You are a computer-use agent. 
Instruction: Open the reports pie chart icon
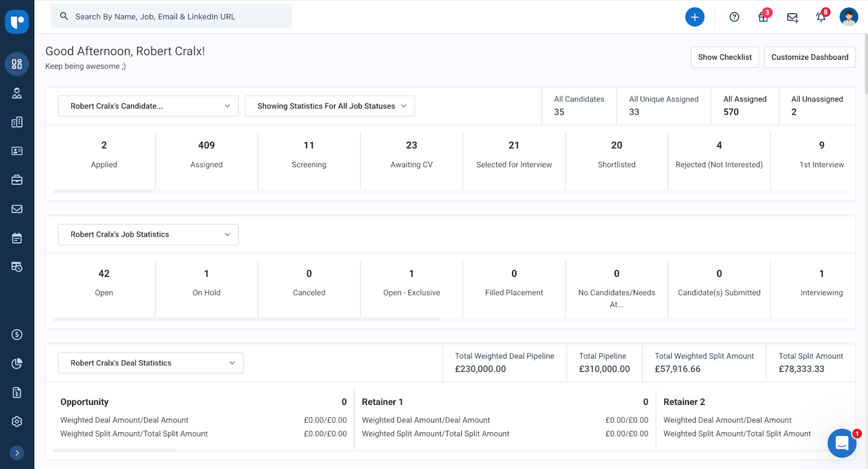coord(17,364)
